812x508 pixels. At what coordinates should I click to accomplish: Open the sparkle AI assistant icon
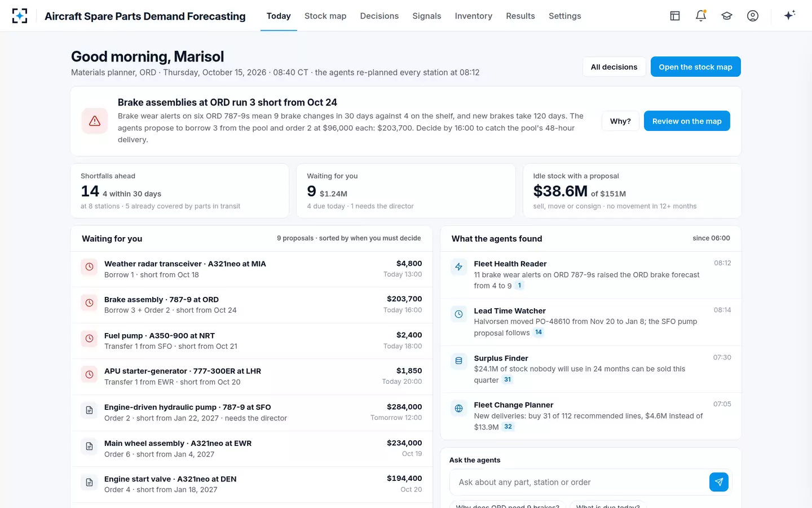[x=789, y=15]
